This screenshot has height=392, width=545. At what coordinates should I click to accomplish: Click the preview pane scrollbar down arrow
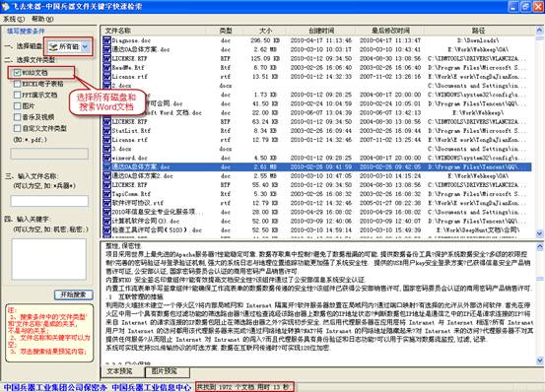click(539, 360)
